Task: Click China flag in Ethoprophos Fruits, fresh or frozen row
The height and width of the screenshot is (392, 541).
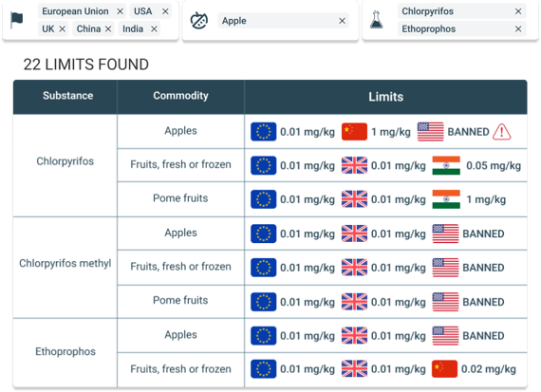Action: click(444, 369)
